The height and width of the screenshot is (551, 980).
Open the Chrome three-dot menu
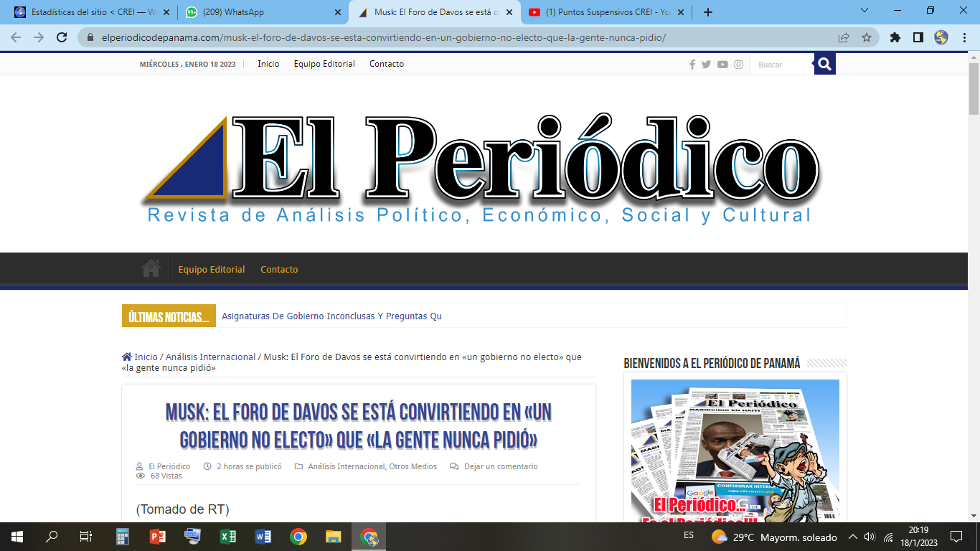(x=965, y=37)
